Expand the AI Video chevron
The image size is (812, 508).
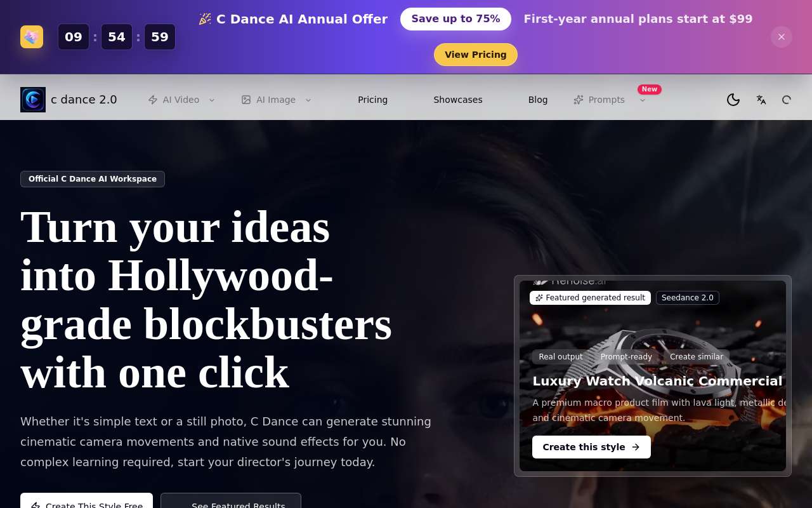[x=212, y=100]
